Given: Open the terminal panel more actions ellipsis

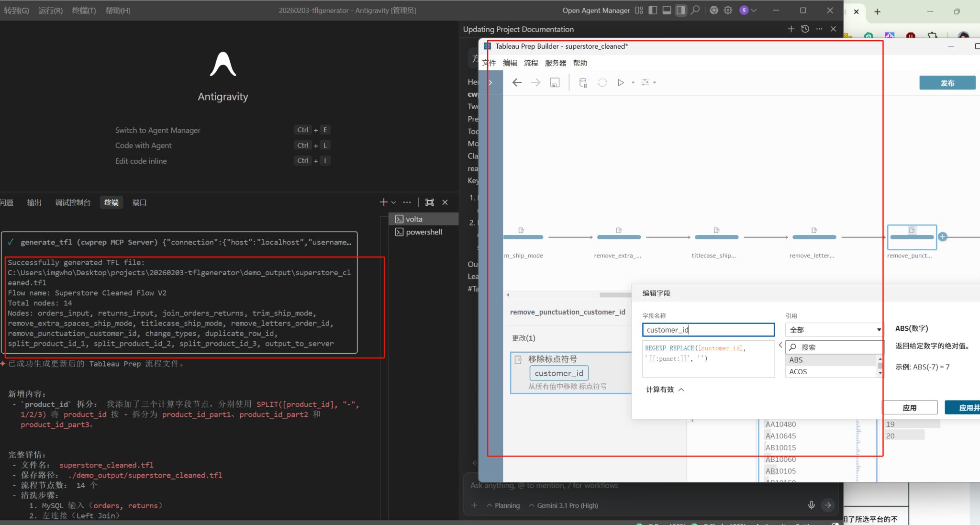Looking at the screenshot, I should (407, 202).
